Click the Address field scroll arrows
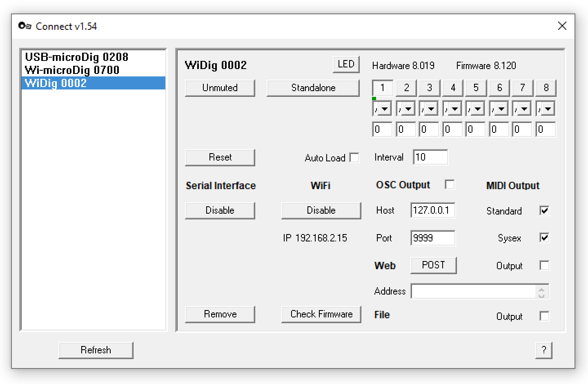The image size is (588, 384). [x=541, y=292]
